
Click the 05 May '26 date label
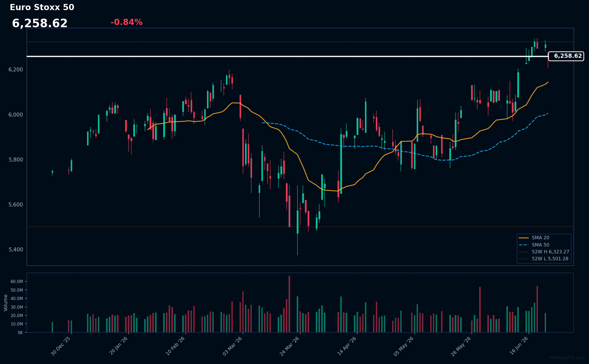pos(404,346)
